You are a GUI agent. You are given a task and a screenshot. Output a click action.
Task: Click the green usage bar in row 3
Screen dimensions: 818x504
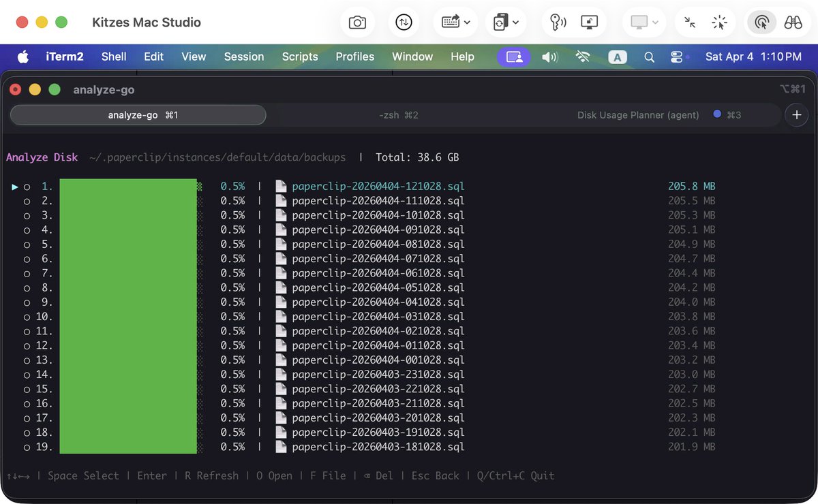pyautogui.click(x=128, y=215)
